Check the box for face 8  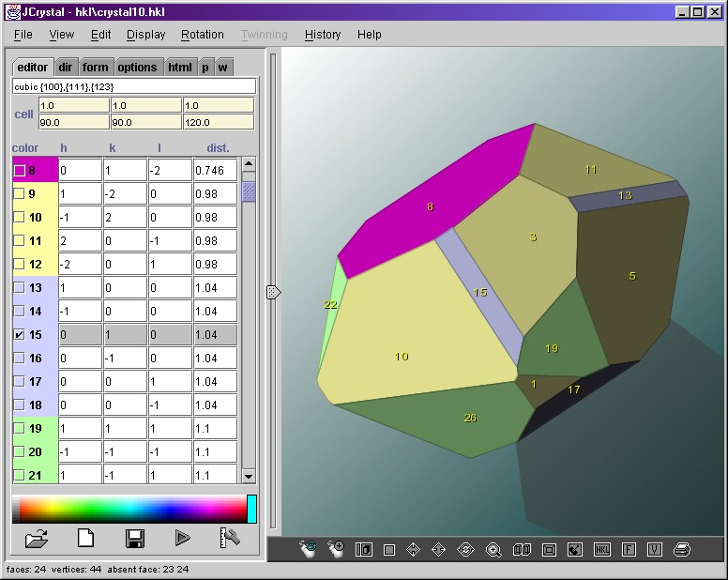click(20, 171)
